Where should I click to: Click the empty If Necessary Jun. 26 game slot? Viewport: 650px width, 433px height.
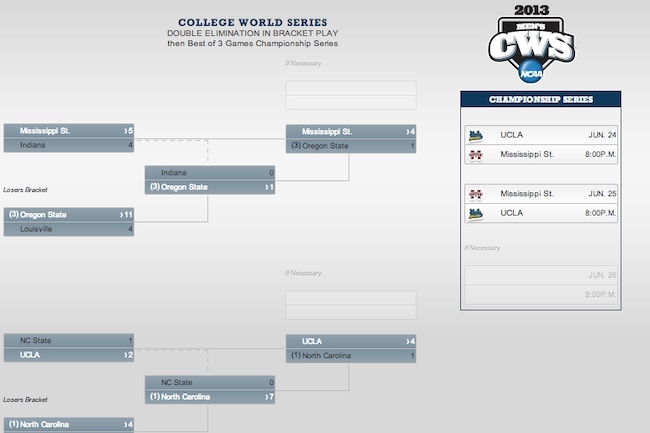[x=541, y=285]
